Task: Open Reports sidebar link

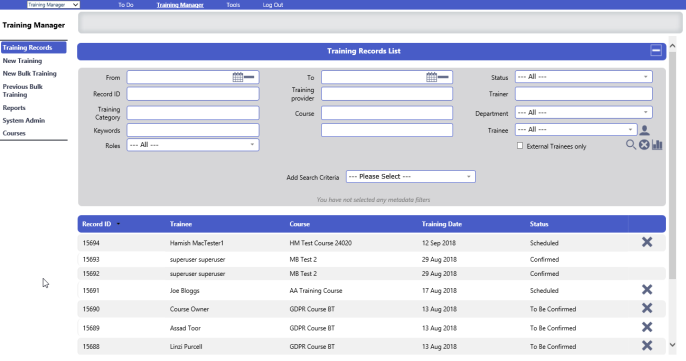Action: pos(14,108)
